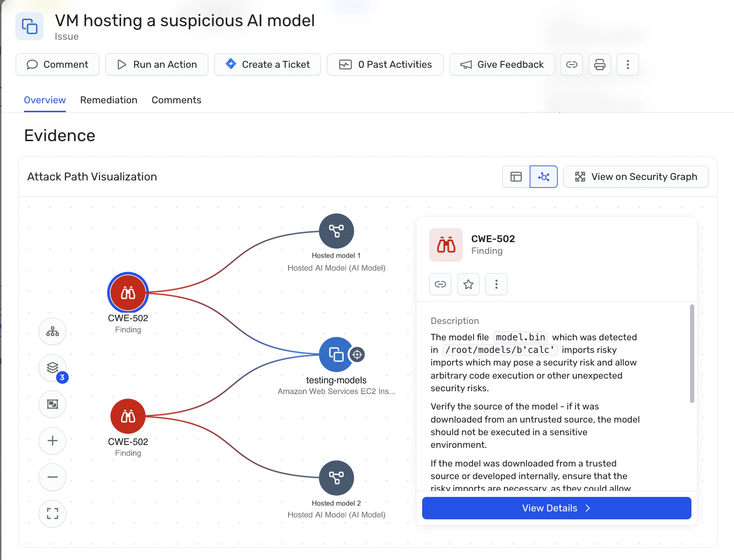Star the CWE-502 finding
Viewport: 734px width, 560px height.
[468, 284]
